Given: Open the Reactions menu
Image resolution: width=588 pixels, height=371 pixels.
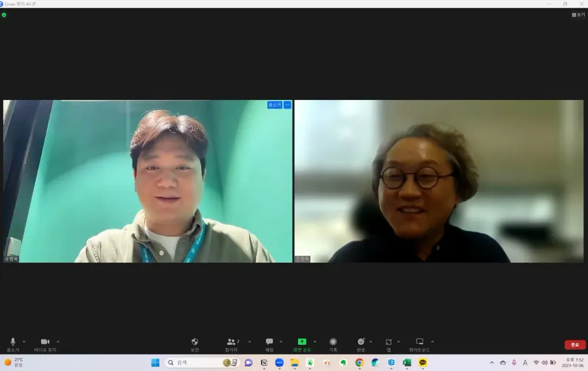Looking at the screenshot, I should pyautogui.click(x=361, y=345).
